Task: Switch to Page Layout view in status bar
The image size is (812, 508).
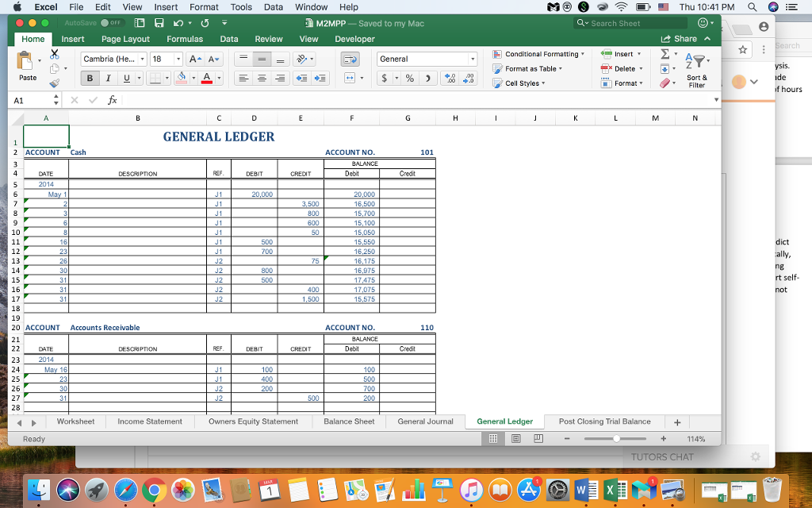Action: [515, 438]
